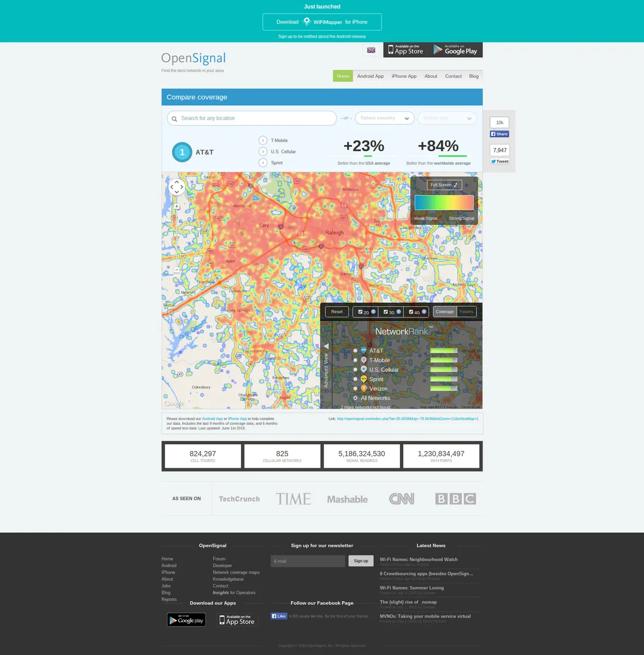
Task: Disable the 3G network checkbox
Action: point(387,312)
